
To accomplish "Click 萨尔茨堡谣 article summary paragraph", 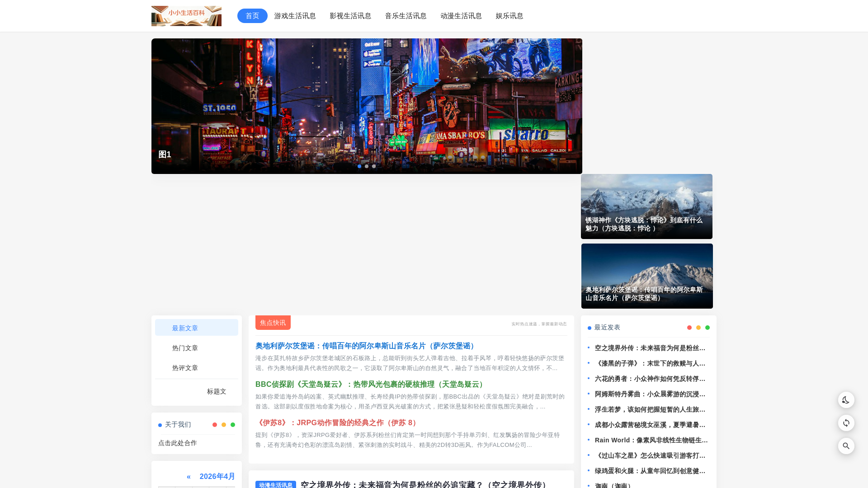I will [410, 363].
